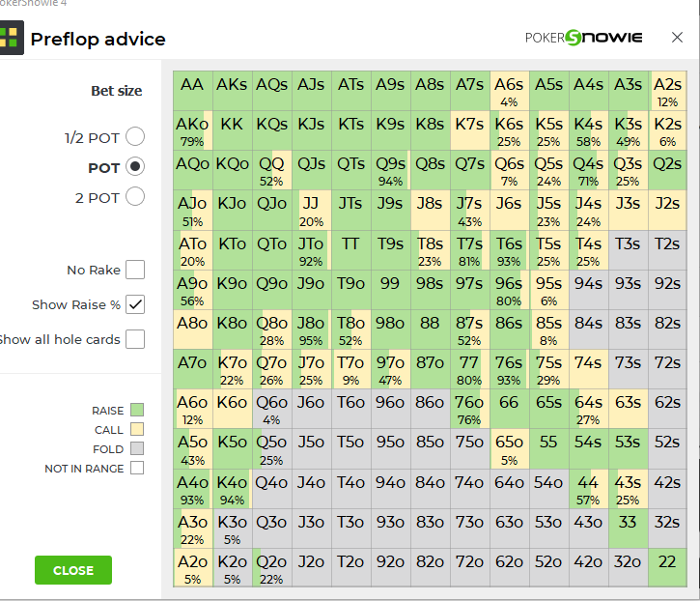The width and height of the screenshot is (700, 601).
Task: Check the Show all hole cards box
Action: [x=135, y=339]
